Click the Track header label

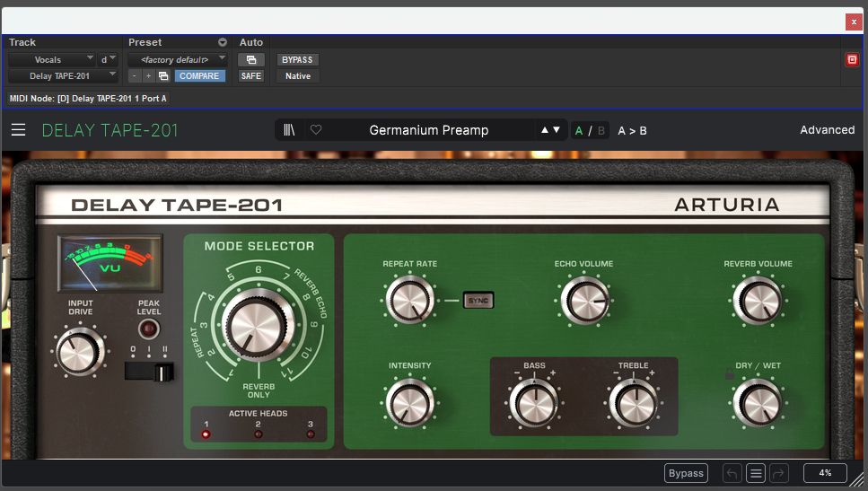pyautogui.click(x=22, y=42)
